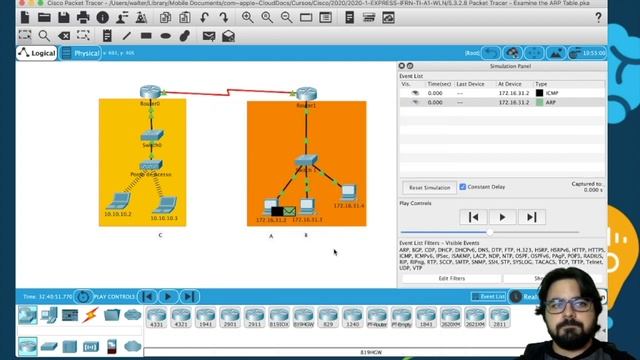Open the help question mark icon
The height and width of the screenshot is (360, 640).
click(x=598, y=18)
